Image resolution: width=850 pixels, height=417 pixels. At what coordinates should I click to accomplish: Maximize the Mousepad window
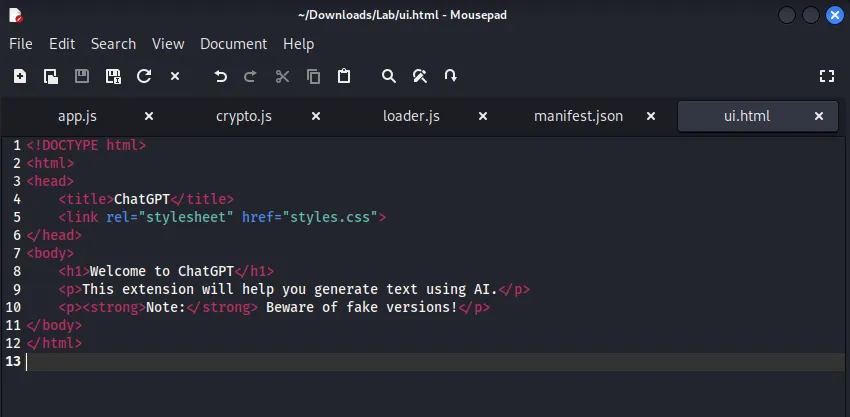pyautogui.click(x=810, y=15)
